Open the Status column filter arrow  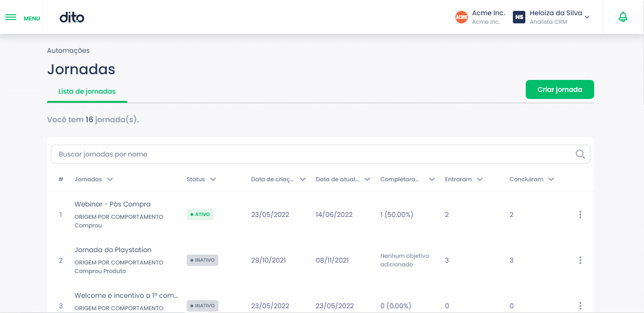213,179
